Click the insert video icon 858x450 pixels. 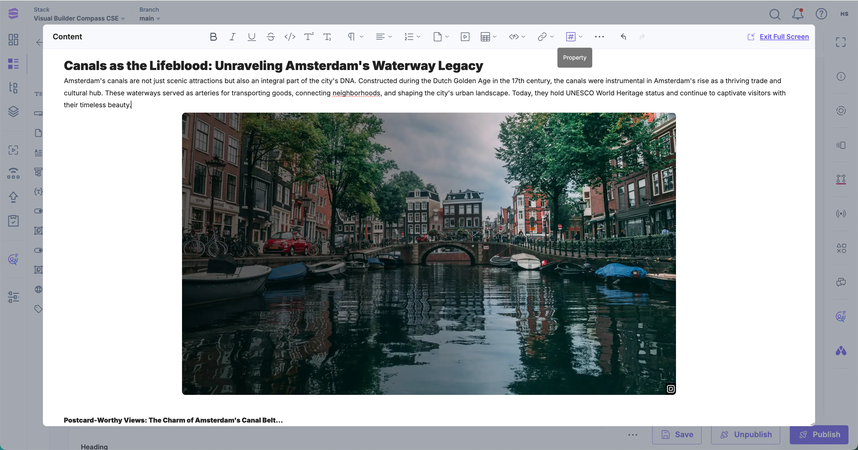coord(465,37)
